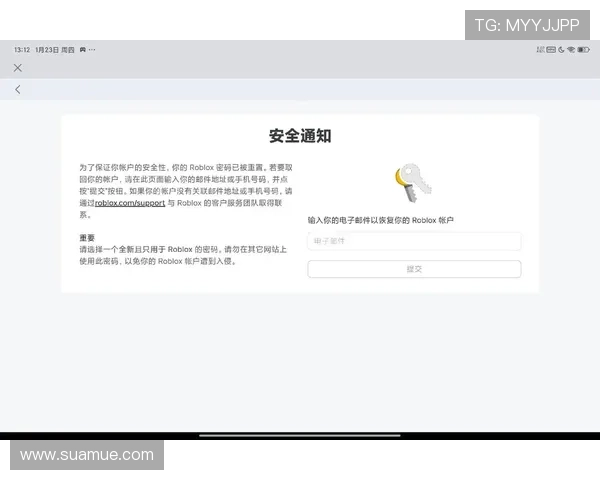This screenshot has height=480, width=600.
Task: Click the email address input field
Action: pyautogui.click(x=414, y=241)
